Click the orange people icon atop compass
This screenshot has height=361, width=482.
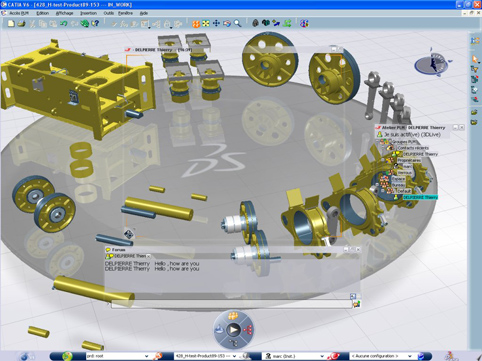[233, 315]
